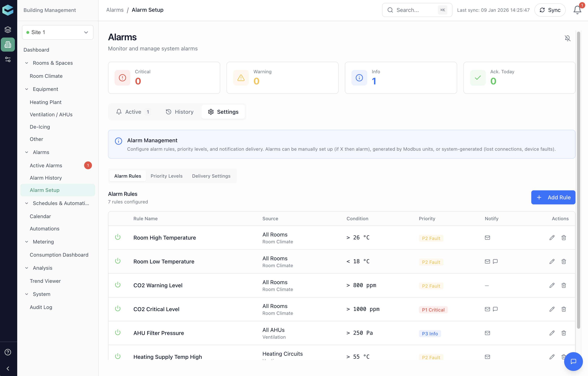Delete the Room High Temperature rule
Viewport: 588px width, 376px height.
[564, 238]
